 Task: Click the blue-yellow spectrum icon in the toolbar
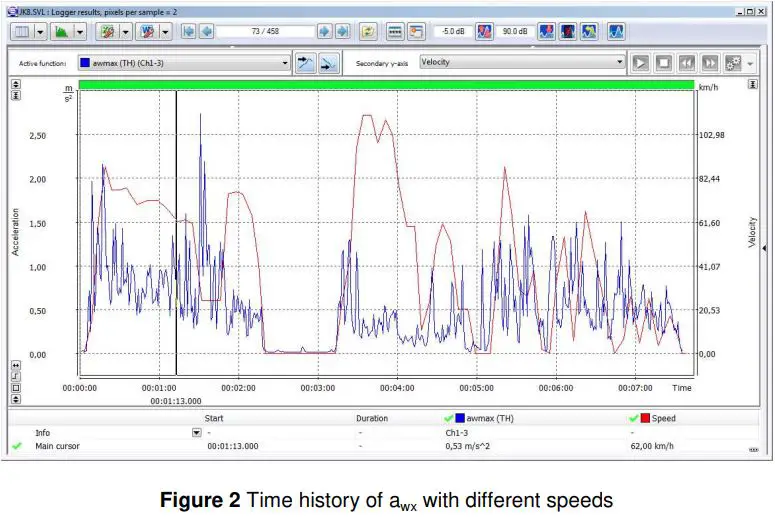point(589,32)
